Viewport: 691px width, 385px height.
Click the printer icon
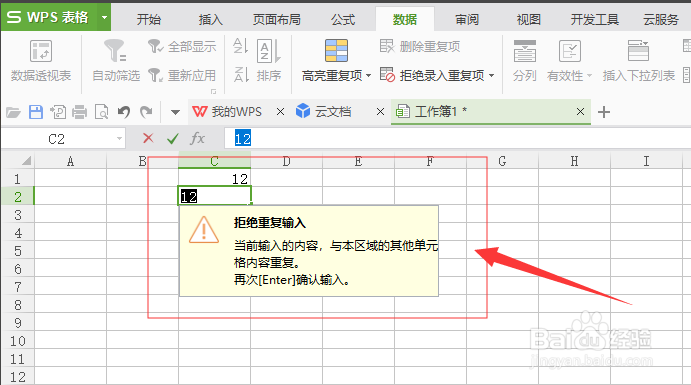click(79, 112)
